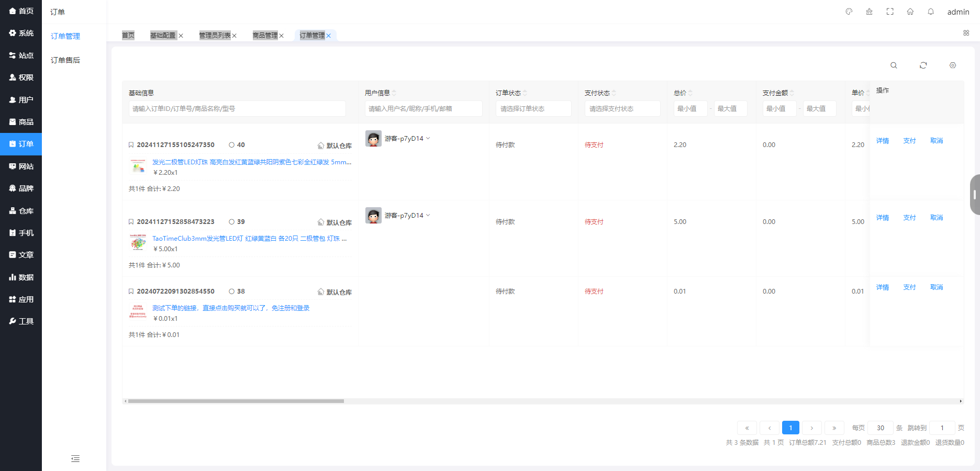Open the 请选择支付状态 dropdown
The width and height of the screenshot is (980, 471).
point(622,108)
